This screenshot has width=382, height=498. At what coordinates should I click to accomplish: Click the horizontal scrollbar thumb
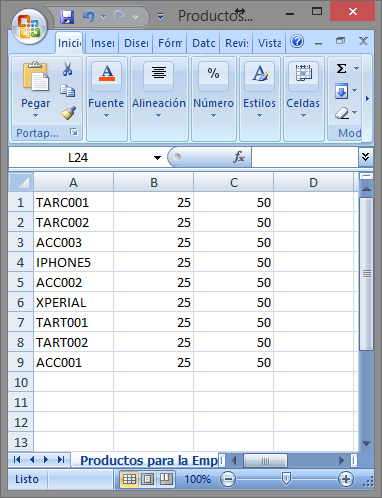point(265,461)
